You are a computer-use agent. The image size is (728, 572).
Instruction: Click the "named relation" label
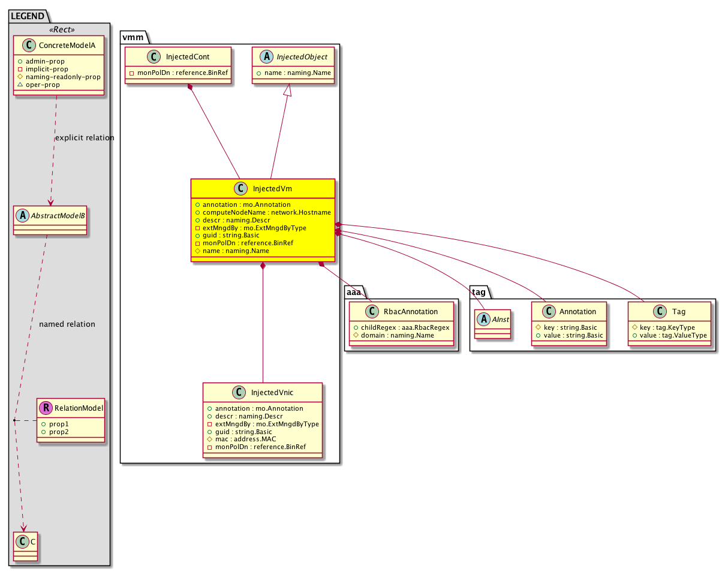[x=67, y=324]
